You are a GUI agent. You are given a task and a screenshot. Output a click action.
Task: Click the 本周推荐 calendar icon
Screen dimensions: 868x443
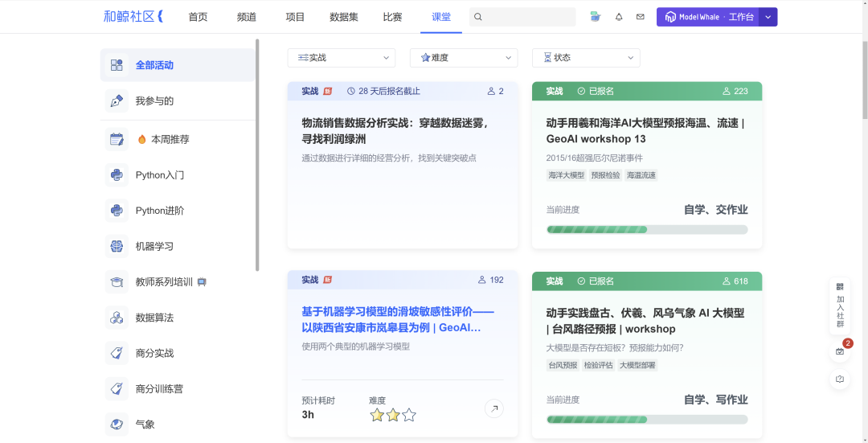coord(117,139)
